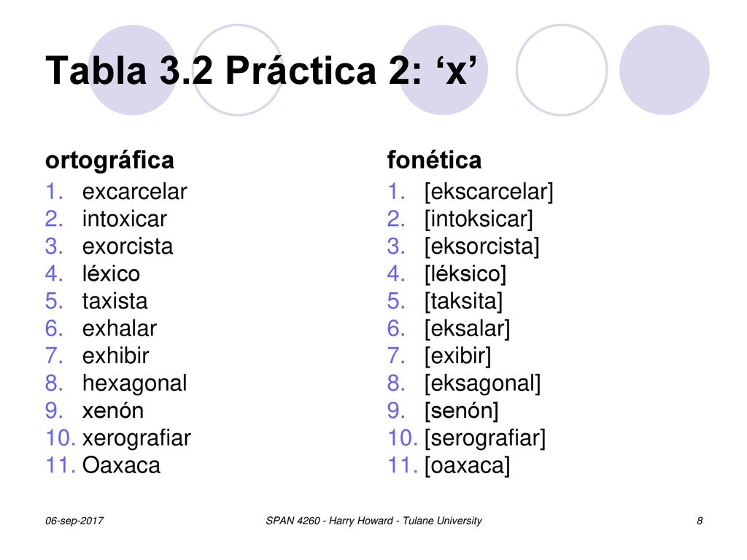Click the transcription '[exibir]'
This screenshot has width=747, height=560.
458,356
